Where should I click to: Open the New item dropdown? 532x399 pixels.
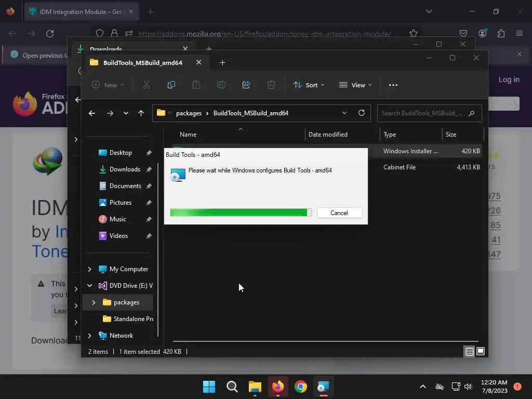coord(108,85)
